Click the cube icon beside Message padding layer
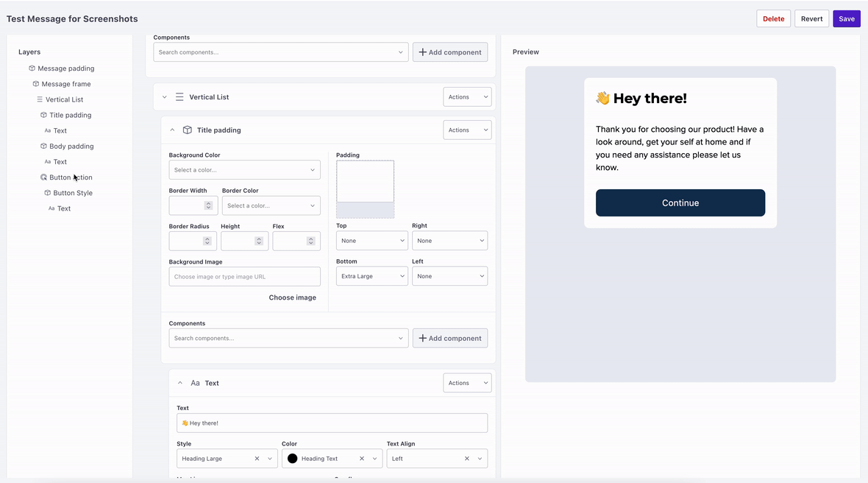Image resolution: width=868 pixels, height=483 pixels. 32,68
